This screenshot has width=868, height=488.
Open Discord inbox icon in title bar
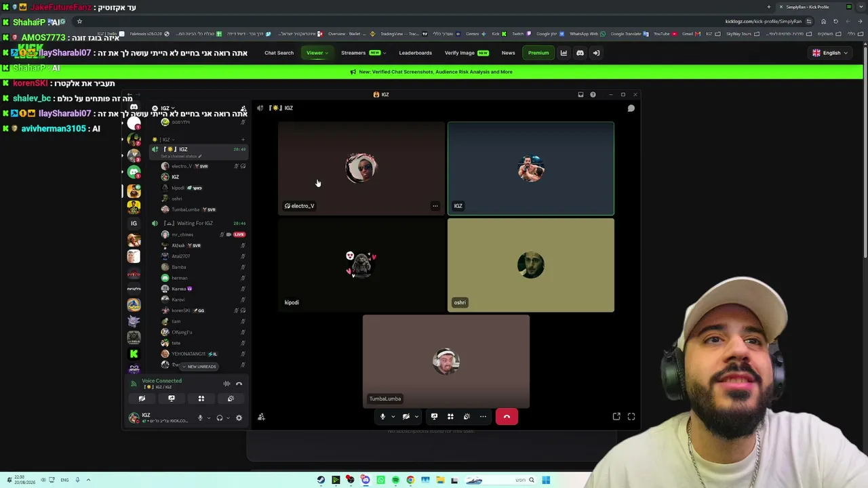[580, 95]
